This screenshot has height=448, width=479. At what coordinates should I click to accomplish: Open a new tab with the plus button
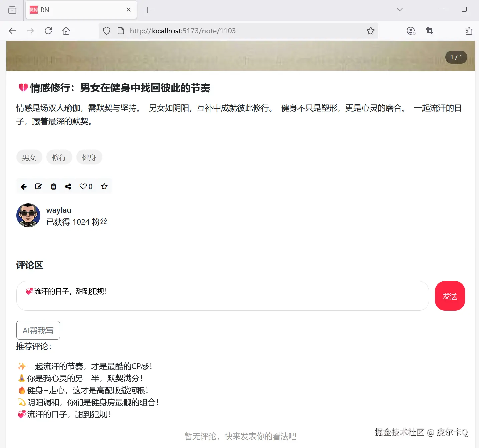click(147, 10)
